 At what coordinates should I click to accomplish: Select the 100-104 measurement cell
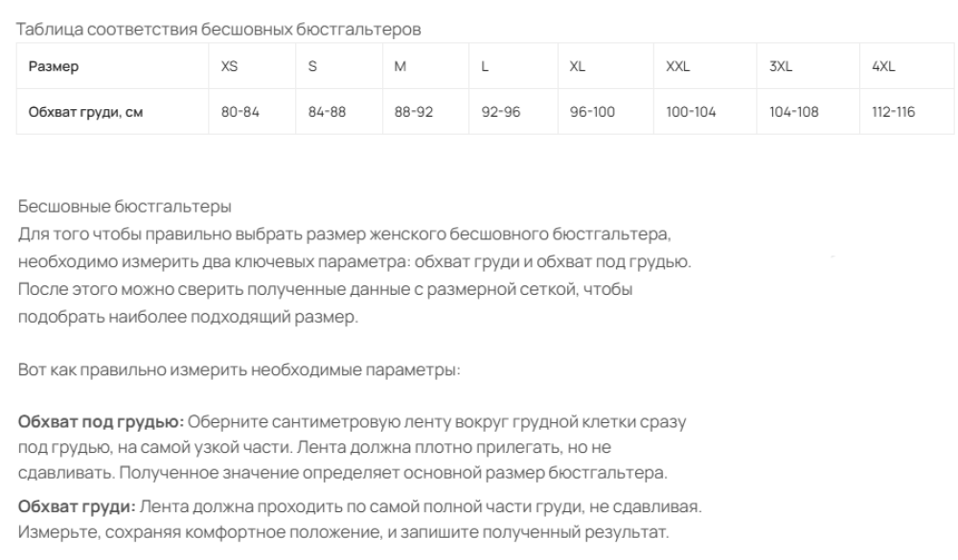[705, 112]
